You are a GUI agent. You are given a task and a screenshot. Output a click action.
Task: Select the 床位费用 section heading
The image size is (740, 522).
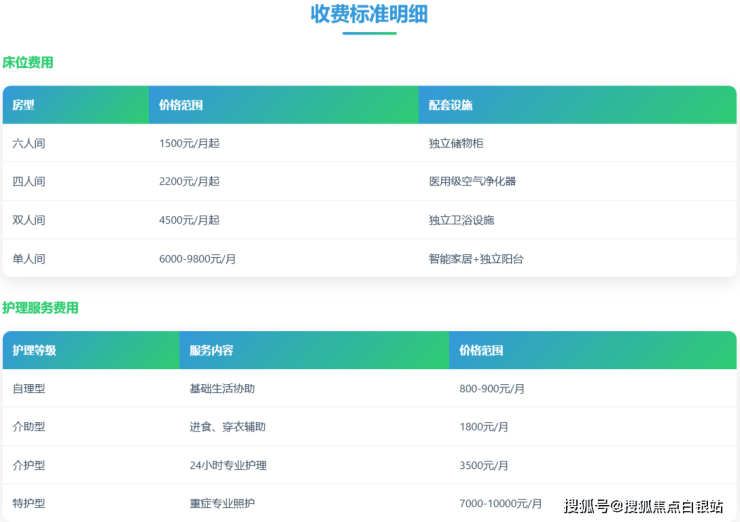[28, 62]
